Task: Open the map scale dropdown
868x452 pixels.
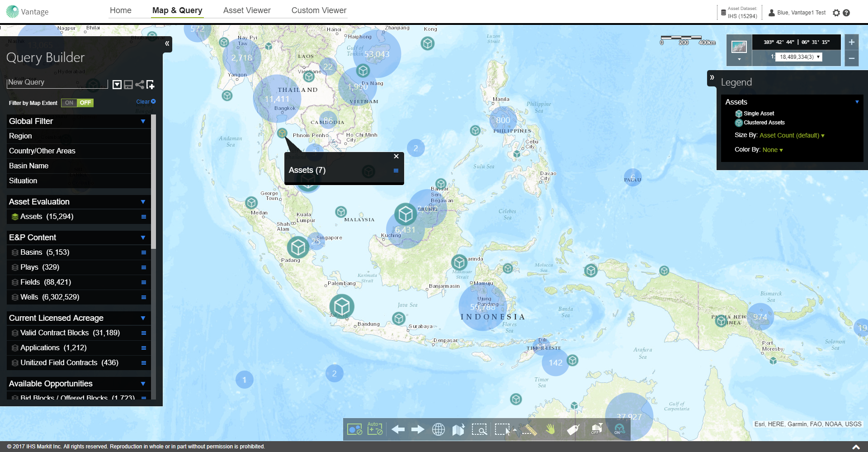Action: (818, 57)
